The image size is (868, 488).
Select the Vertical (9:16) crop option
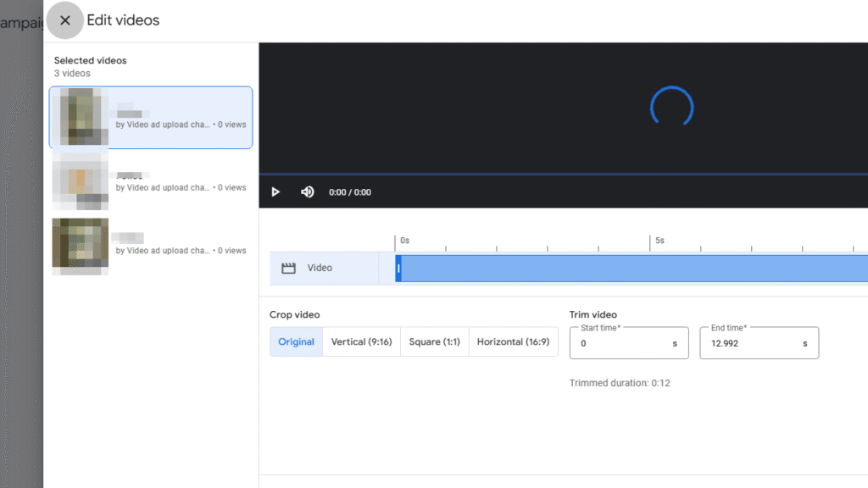(360, 341)
